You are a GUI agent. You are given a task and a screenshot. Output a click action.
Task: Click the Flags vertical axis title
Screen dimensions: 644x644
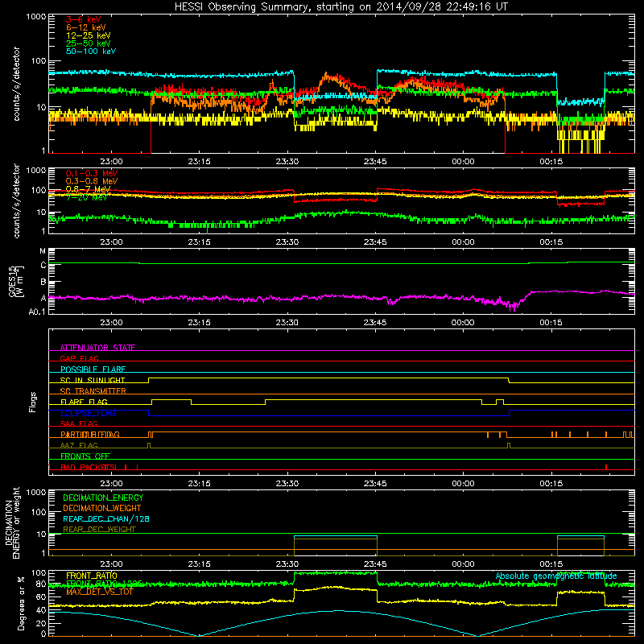coord(33,402)
